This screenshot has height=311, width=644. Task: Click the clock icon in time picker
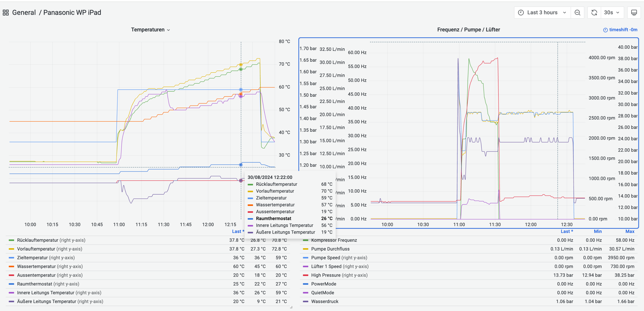click(521, 12)
